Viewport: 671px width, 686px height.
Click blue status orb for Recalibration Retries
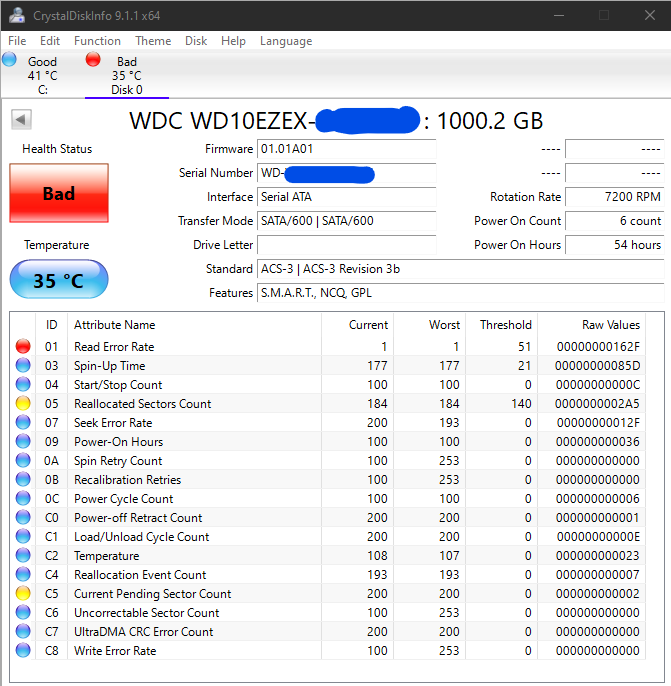pos(23,480)
